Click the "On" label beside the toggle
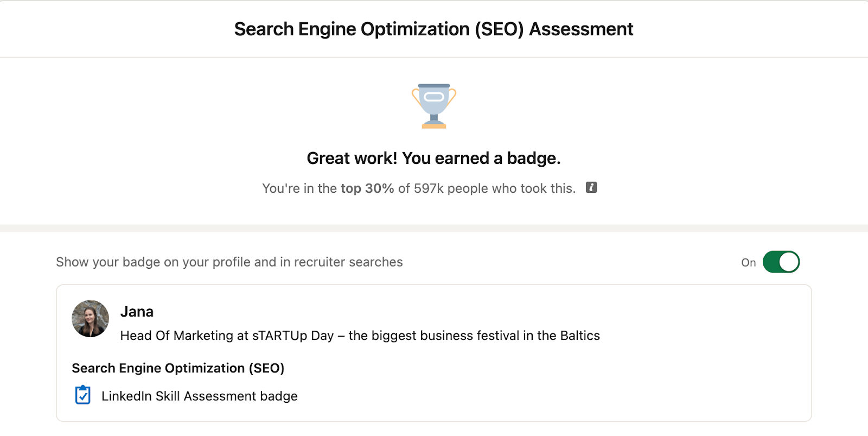Screen dimensions: 868x436 748,263
